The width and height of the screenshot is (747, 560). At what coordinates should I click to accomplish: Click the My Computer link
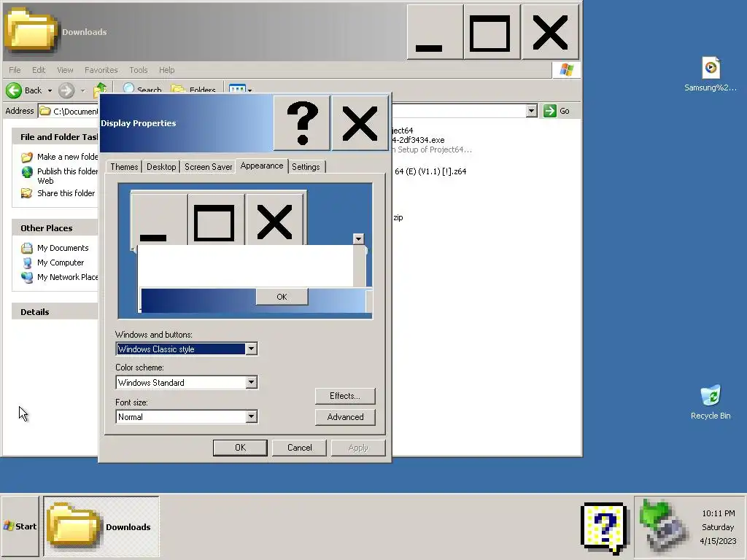pos(61,262)
